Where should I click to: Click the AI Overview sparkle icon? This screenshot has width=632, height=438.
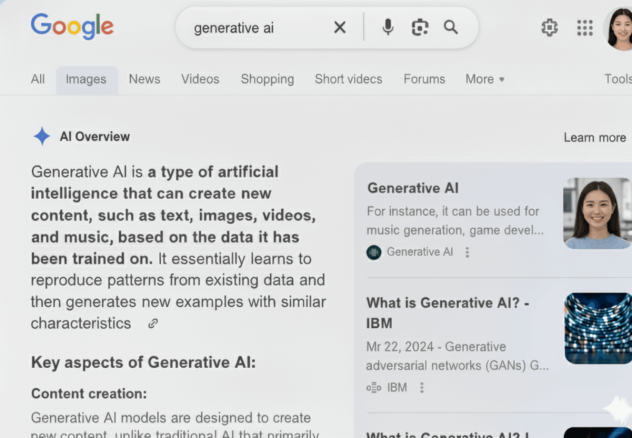coord(42,136)
